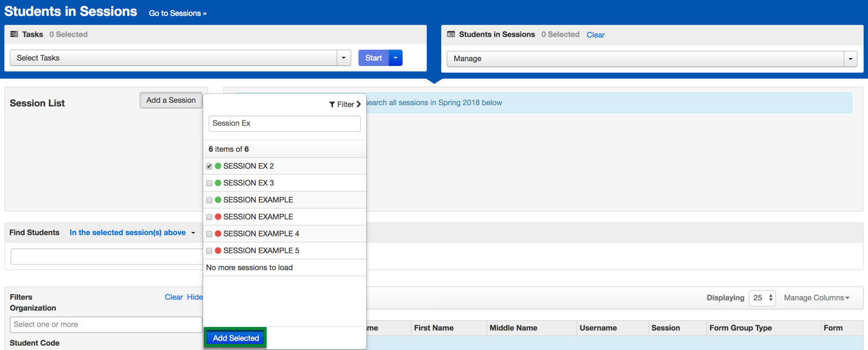Follow the Go to Sessions link
Screen dimensions: 868x350
point(178,13)
